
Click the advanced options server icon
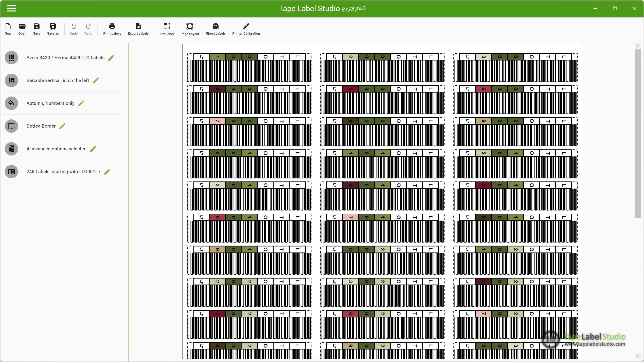(x=11, y=149)
